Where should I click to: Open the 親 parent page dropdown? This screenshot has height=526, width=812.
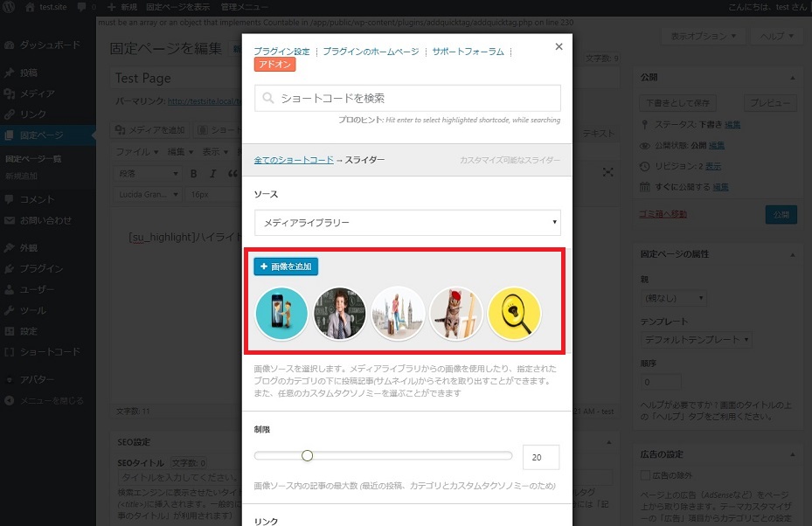point(675,298)
